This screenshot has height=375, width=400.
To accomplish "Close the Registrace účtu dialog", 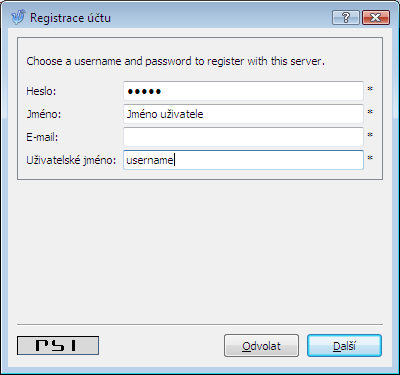I will point(376,17).
